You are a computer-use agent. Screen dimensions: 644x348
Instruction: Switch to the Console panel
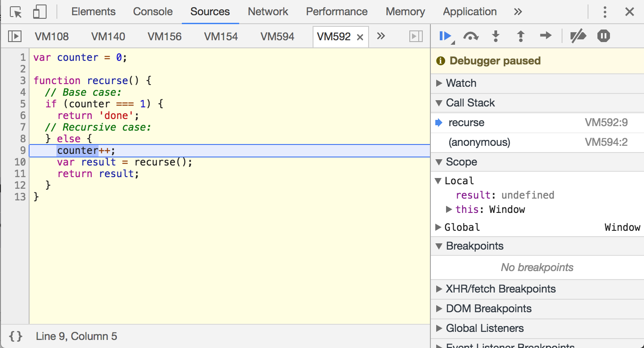point(153,12)
